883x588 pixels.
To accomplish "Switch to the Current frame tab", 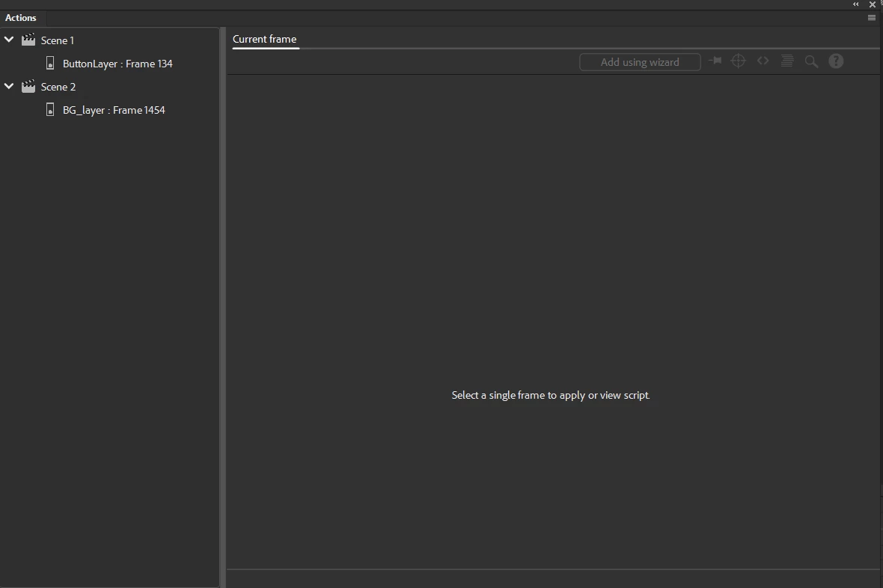I will click(x=265, y=40).
